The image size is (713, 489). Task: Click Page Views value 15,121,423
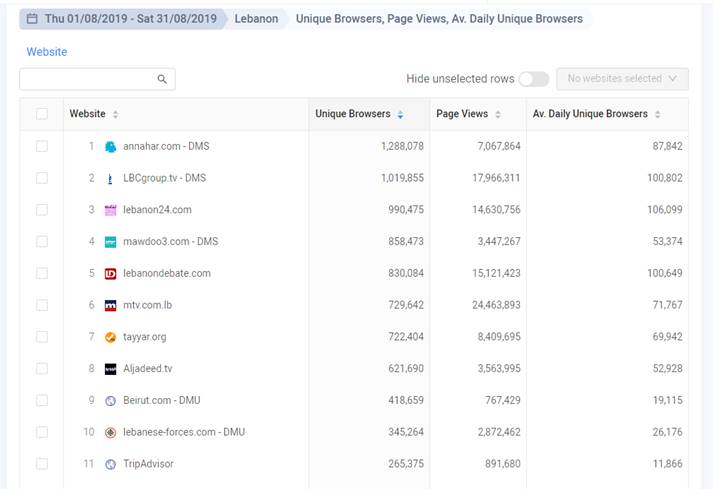click(x=496, y=273)
